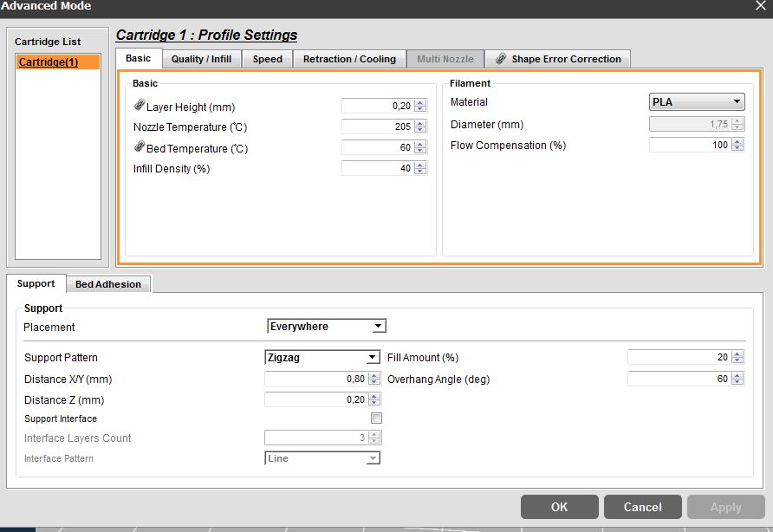This screenshot has height=532, width=773.
Task: Click the Apply button
Action: pyautogui.click(x=725, y=507)
